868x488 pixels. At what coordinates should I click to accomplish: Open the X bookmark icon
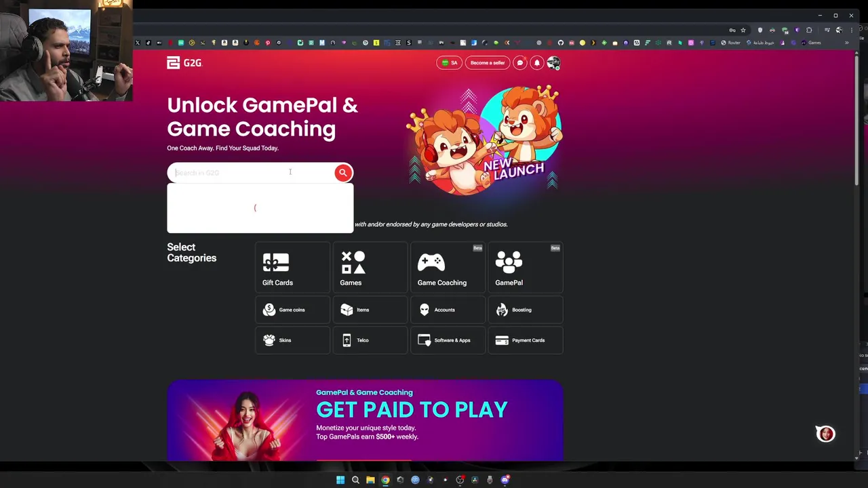(137, 43)
